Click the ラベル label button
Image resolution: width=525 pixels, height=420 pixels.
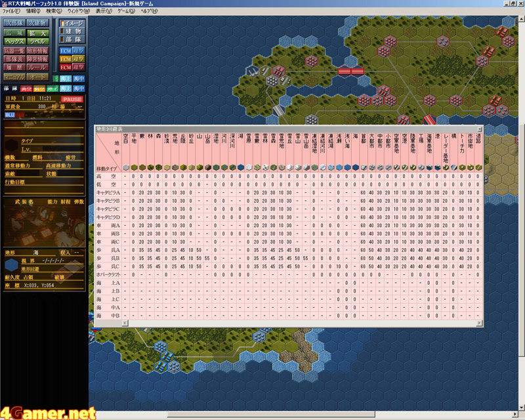pos(37,41)
